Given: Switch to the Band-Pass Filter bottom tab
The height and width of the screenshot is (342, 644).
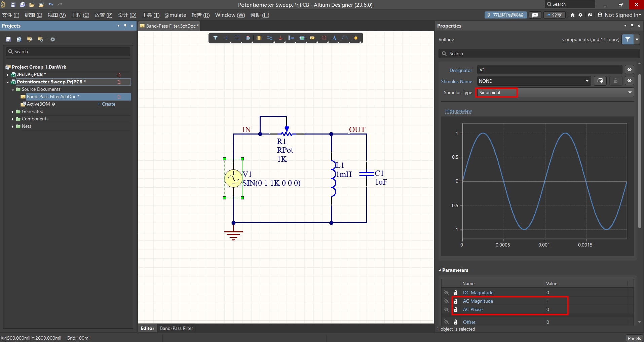Looking at the screenshot, I should (x=177, y=328).
